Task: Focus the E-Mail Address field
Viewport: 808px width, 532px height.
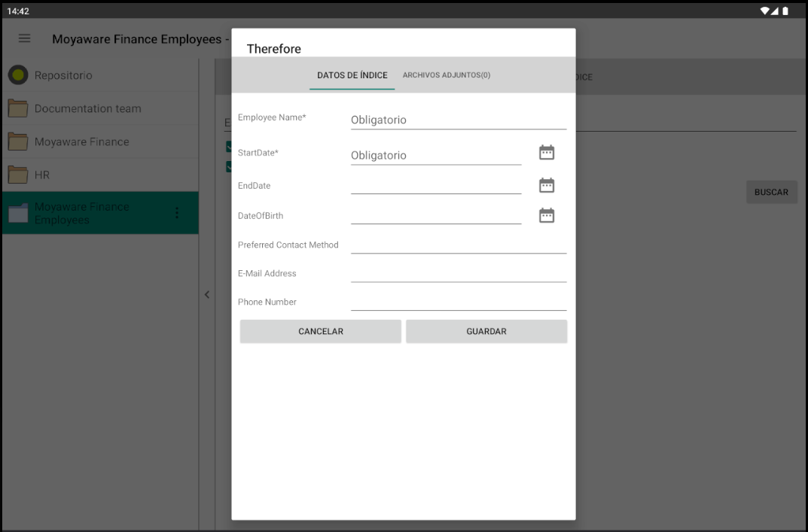Action: (x=458, y=273)
